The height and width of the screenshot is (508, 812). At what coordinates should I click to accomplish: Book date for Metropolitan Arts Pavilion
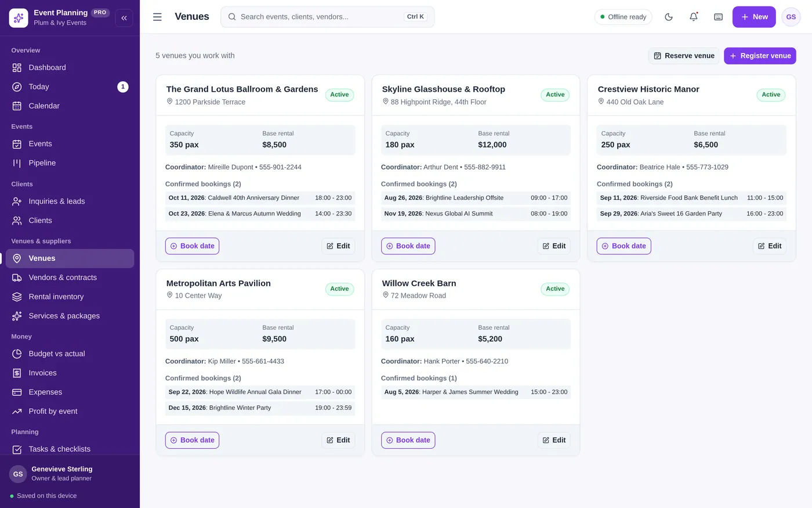click(x=192, y=440)
